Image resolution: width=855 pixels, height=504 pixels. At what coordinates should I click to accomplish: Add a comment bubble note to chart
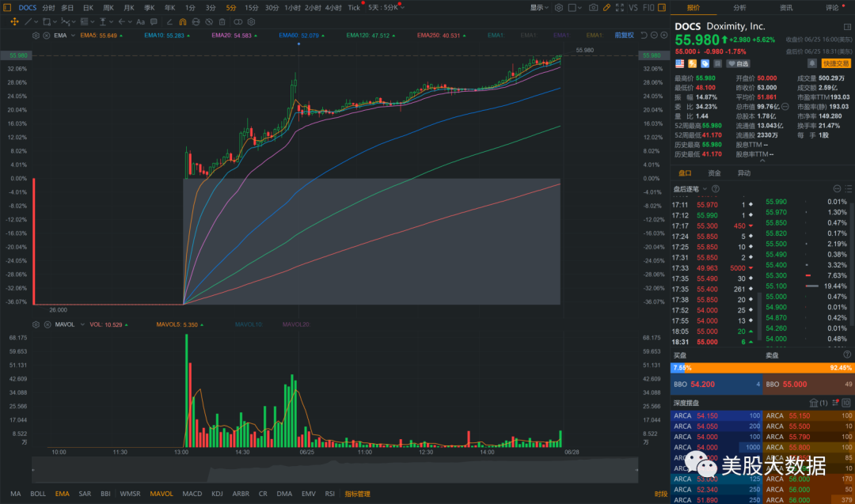click(x=154, y=22)
